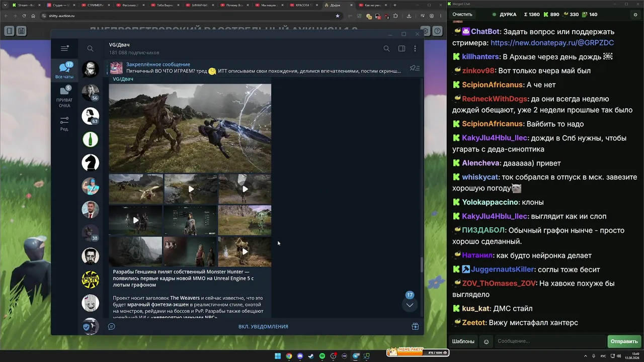Open Spotify from the taskbar

(322, 356)
